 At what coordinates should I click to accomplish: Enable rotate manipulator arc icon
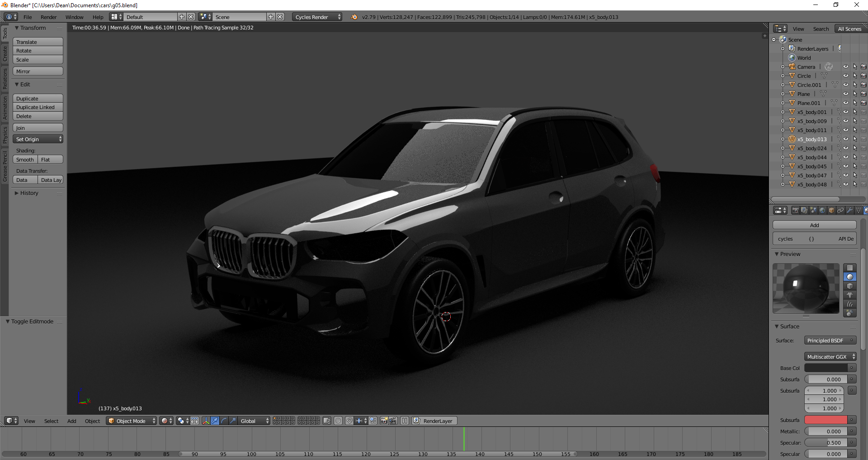click(224, 421)
